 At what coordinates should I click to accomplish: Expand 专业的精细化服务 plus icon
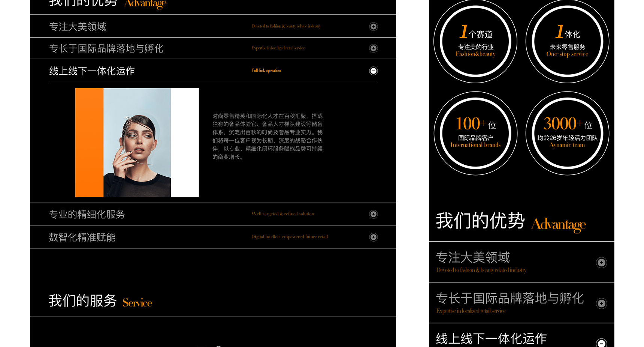[374, 214]
